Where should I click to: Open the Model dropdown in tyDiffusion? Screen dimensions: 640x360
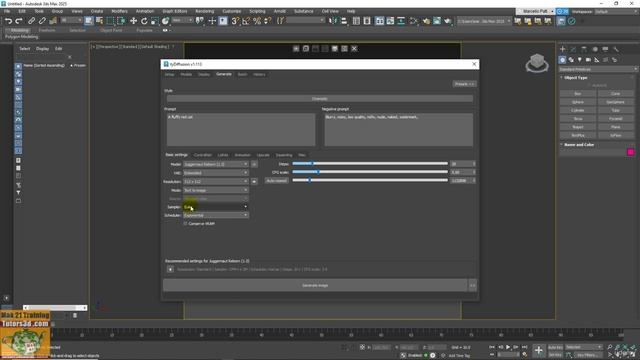click(216, 164)
